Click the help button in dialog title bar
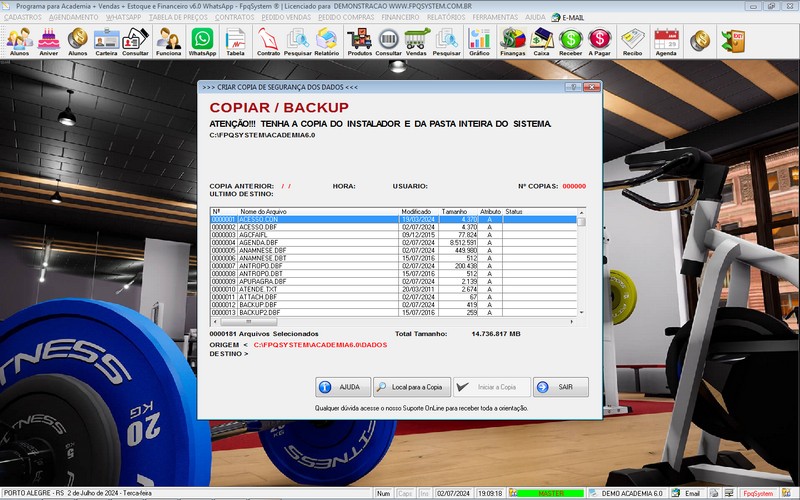 573,87
